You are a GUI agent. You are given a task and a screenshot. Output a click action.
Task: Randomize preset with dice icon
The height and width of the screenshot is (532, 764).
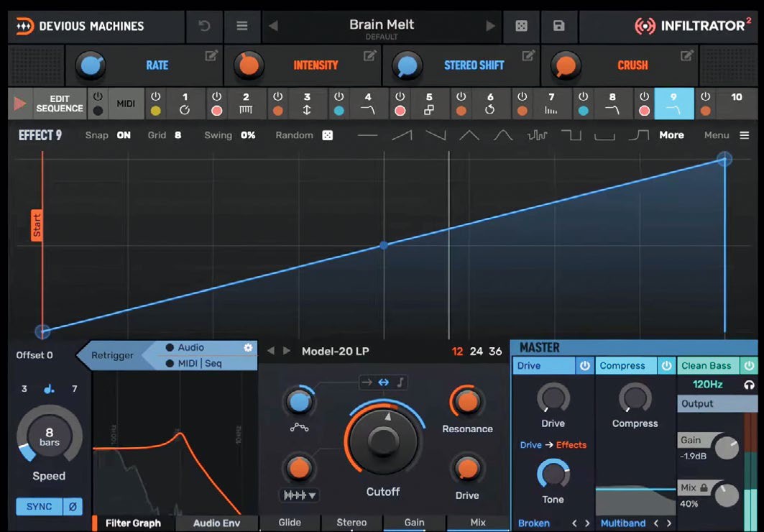(521, 26)
